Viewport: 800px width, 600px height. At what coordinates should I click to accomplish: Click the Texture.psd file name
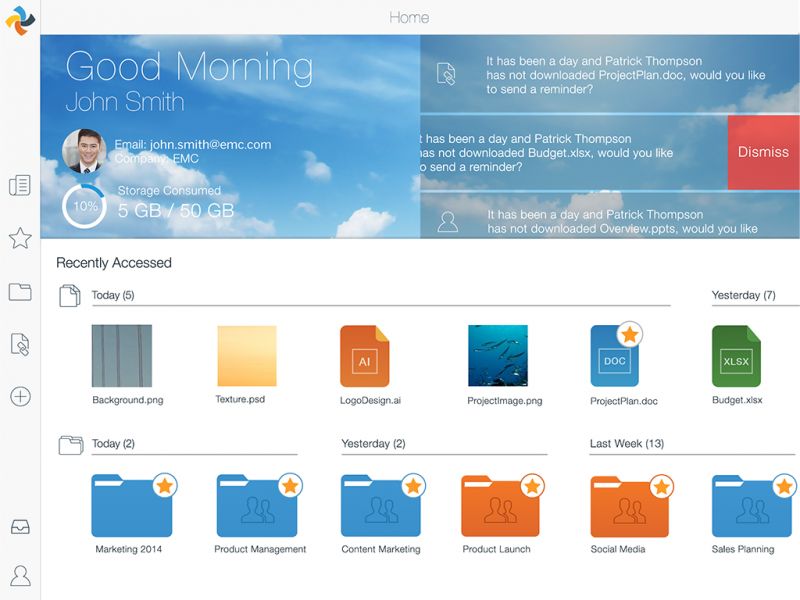240,399
